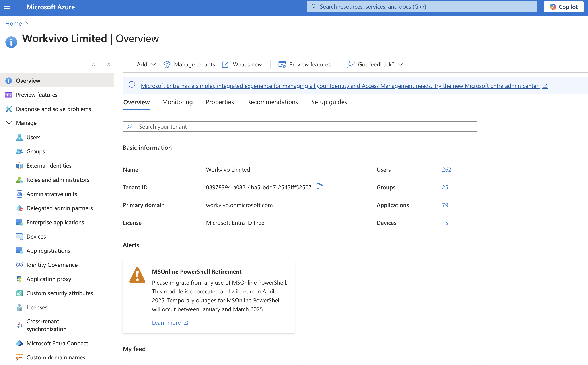Open What's new
Screen dimensions: 588x365
(242, 64)
